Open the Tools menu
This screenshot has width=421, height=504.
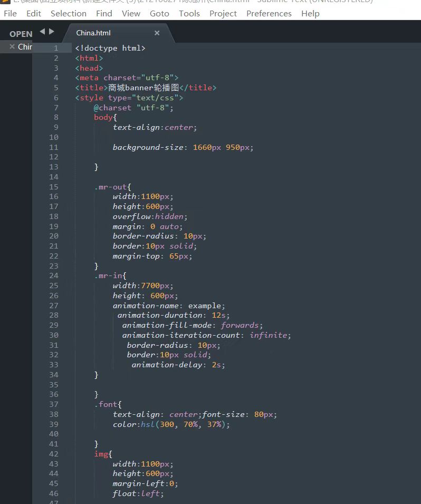(189, 14)
